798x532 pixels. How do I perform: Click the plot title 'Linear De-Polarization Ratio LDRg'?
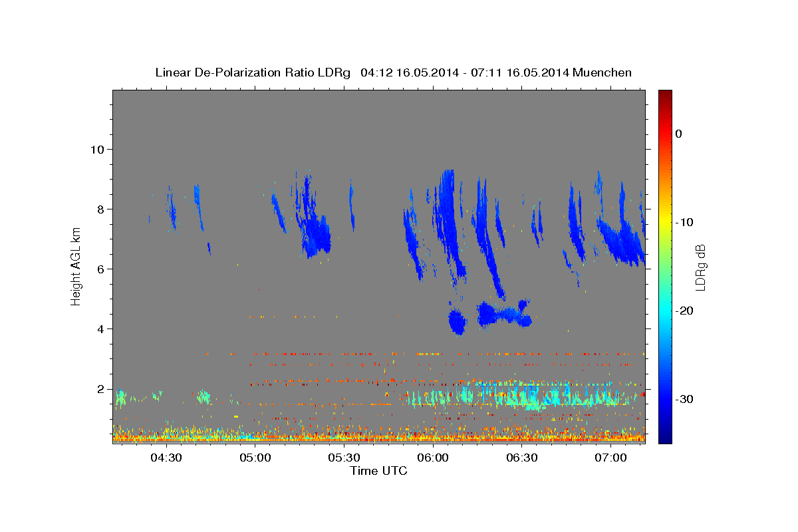(x=253, y=72)
